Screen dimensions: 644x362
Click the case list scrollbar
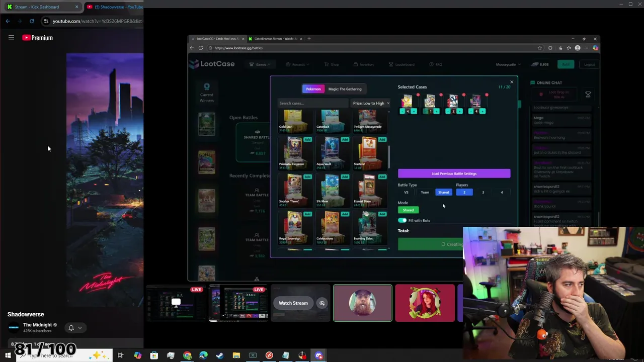click(x=388, y=157)
